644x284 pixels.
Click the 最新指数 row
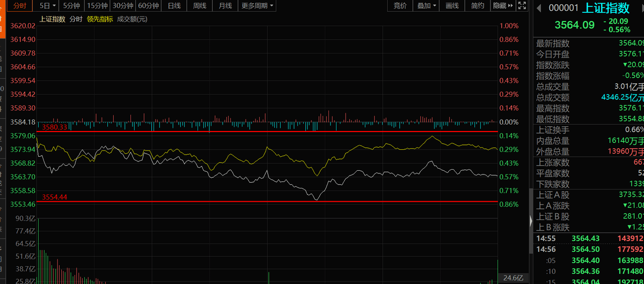[x=589, y=43]
